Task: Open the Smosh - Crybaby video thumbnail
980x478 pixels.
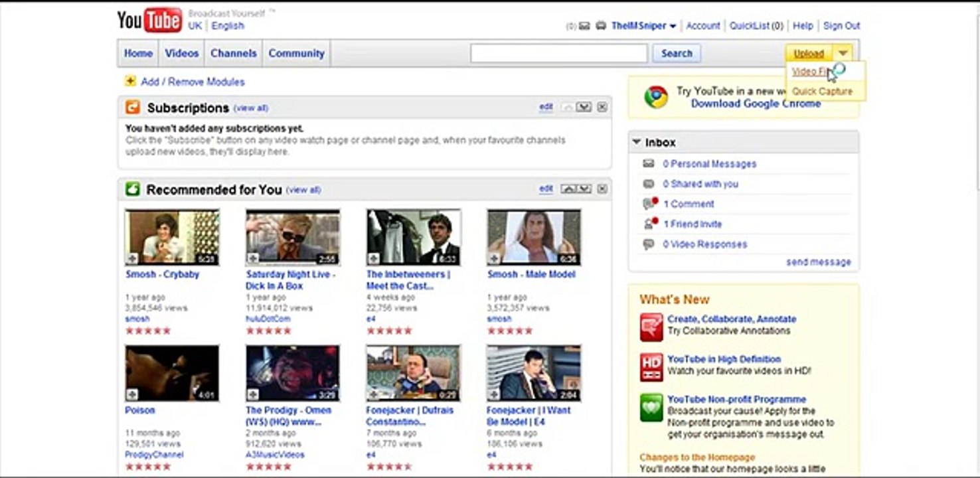Action: pos(172,238)
